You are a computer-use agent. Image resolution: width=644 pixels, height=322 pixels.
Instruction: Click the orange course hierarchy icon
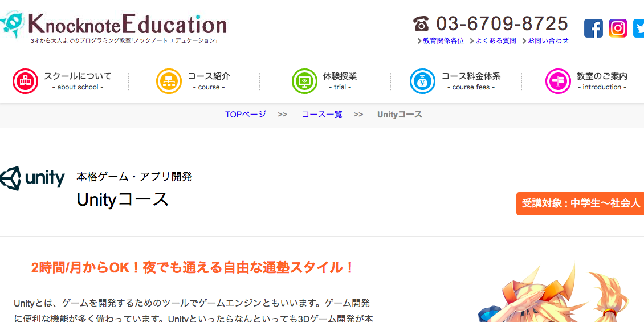(x=169, y=81)
